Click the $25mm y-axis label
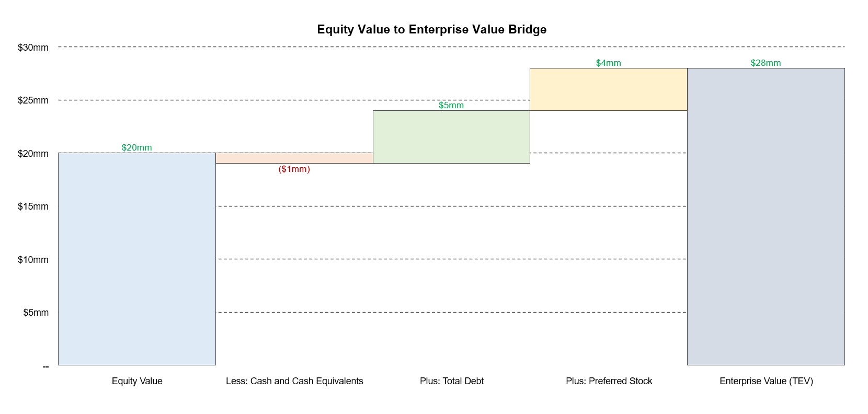 33,100
